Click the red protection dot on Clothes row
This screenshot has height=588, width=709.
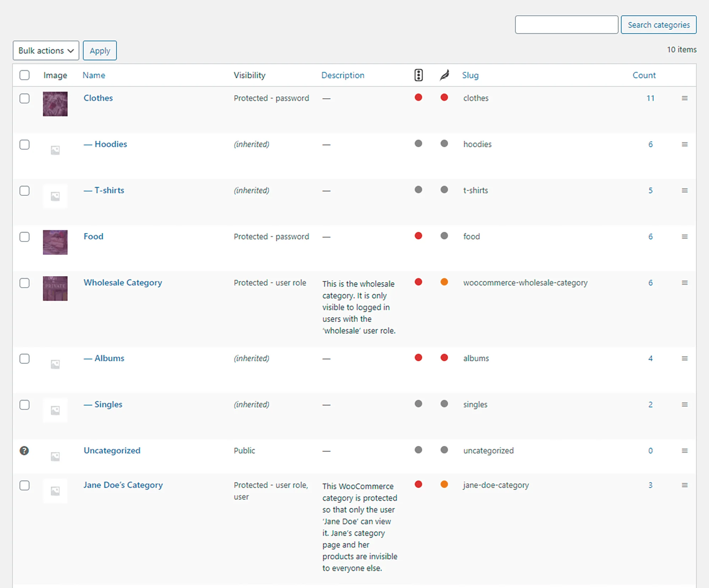pos(418,97)
